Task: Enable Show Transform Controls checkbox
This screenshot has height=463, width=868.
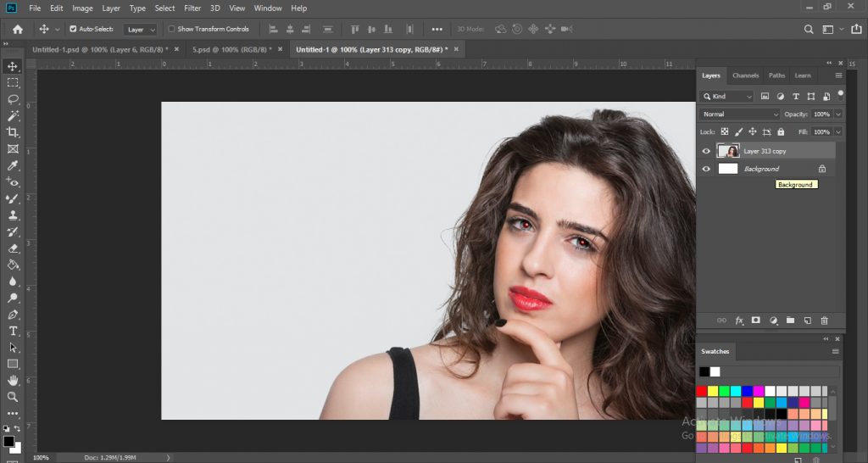Action: tap(171, 29)
